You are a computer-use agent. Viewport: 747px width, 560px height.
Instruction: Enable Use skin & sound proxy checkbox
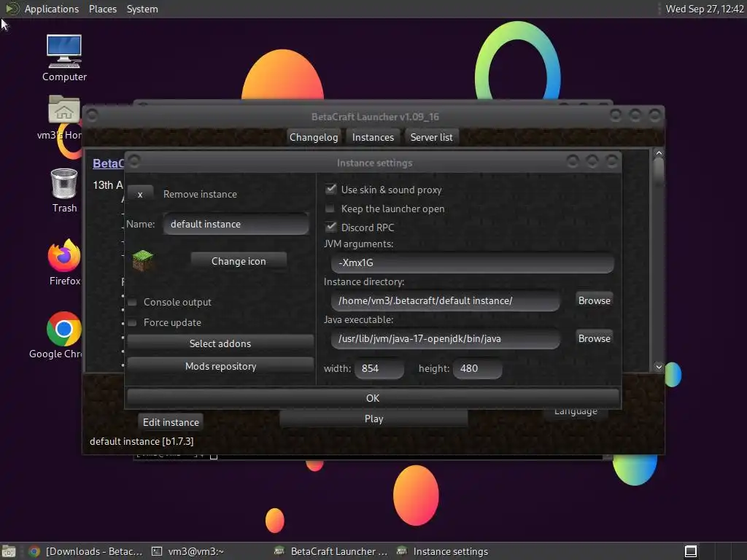tap(330, 189)
